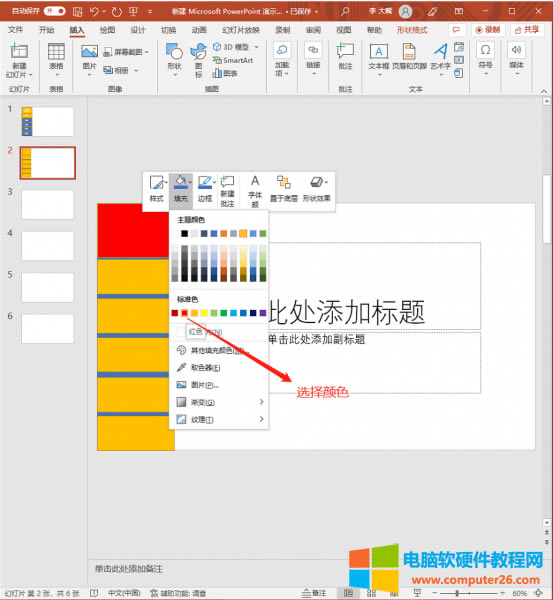Click the Redo icon in title bar
Viewport: 553px width, 600px height.
click(x=117, y=11)
